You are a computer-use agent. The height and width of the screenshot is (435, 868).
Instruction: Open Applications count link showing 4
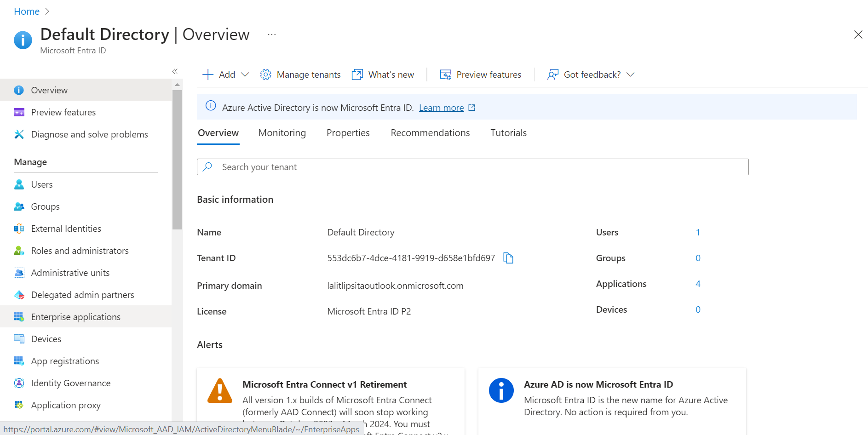click(x=698, y=284)
